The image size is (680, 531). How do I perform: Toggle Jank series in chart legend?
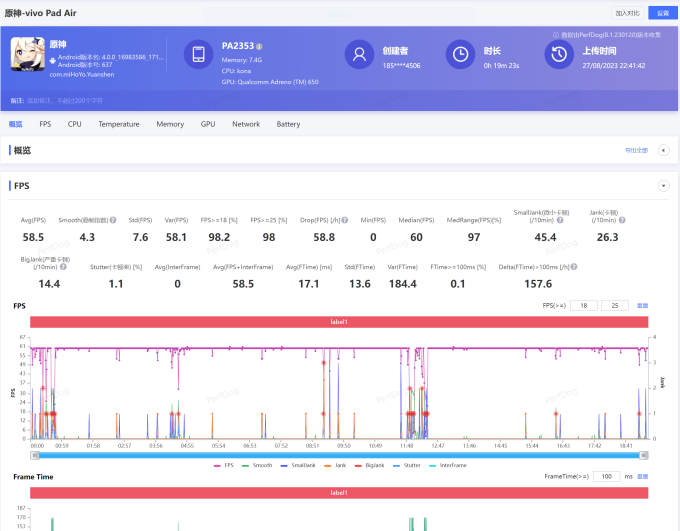point(335,465)
